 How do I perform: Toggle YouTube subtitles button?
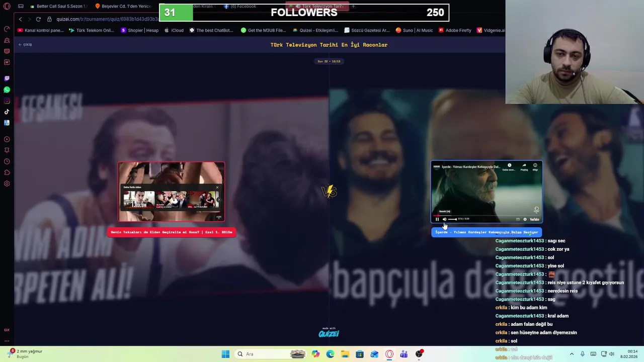(x=518, y=219)
